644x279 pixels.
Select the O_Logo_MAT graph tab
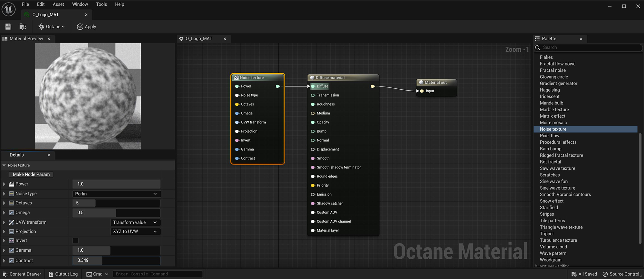(199, 39)
